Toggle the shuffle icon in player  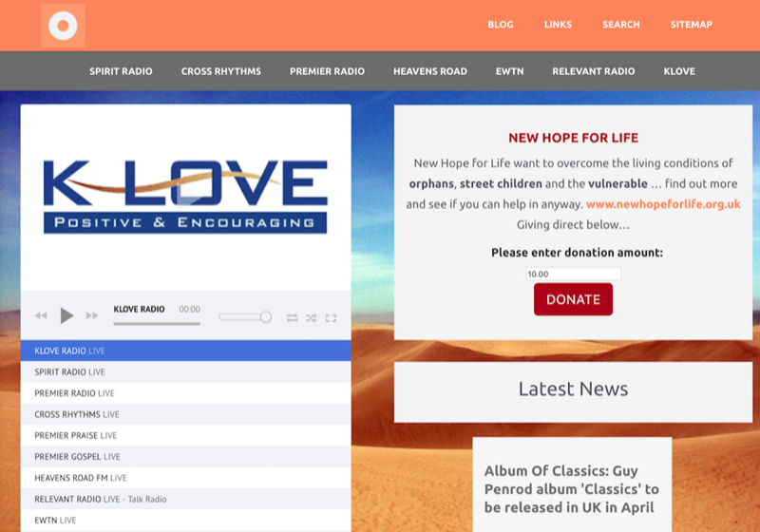(312, 318)
